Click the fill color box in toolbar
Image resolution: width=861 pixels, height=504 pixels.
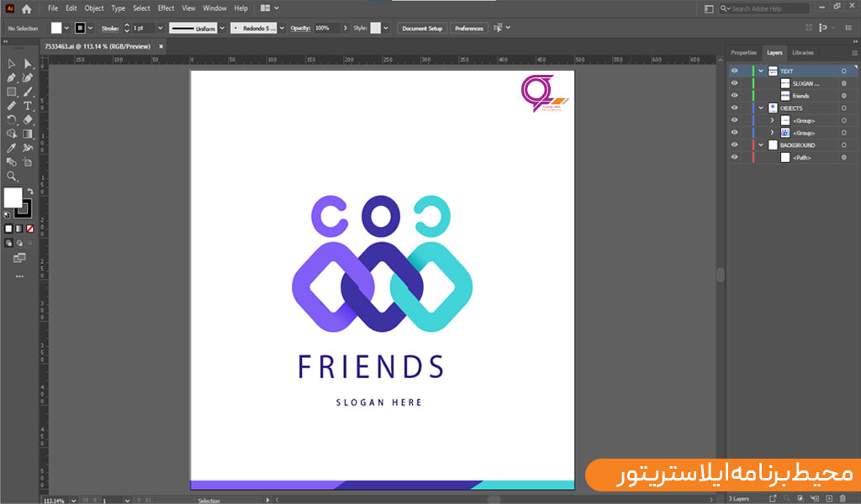(x=13, y=197)
